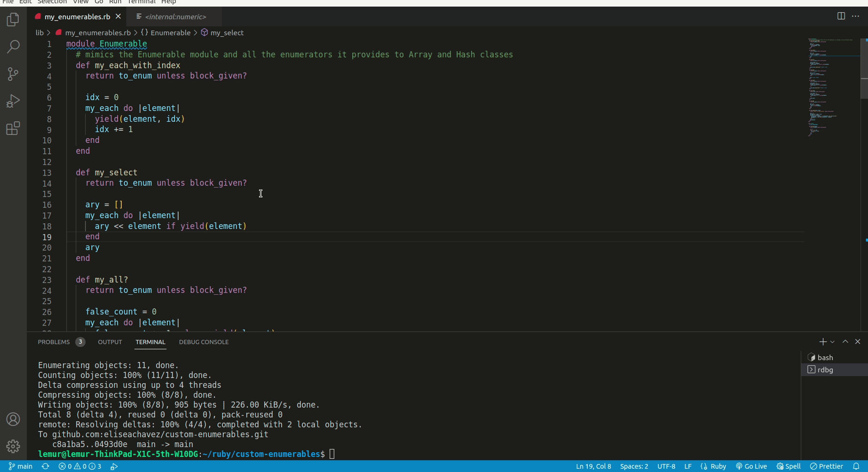Open the Manage settings gear
The image size is (868, 472).
pos(13,446)
